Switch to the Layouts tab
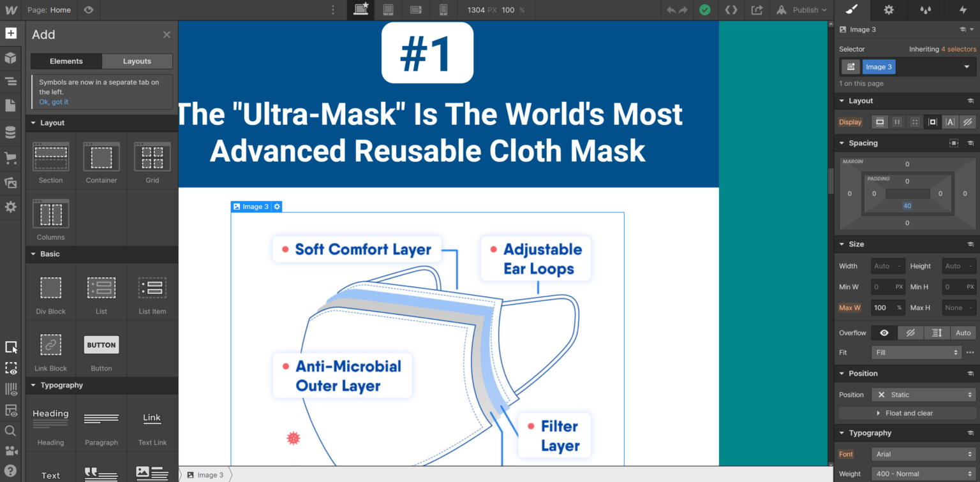Image resolution: width=980 pixels, height=482 pixels. pyautogui.click(x=137, y=61)
